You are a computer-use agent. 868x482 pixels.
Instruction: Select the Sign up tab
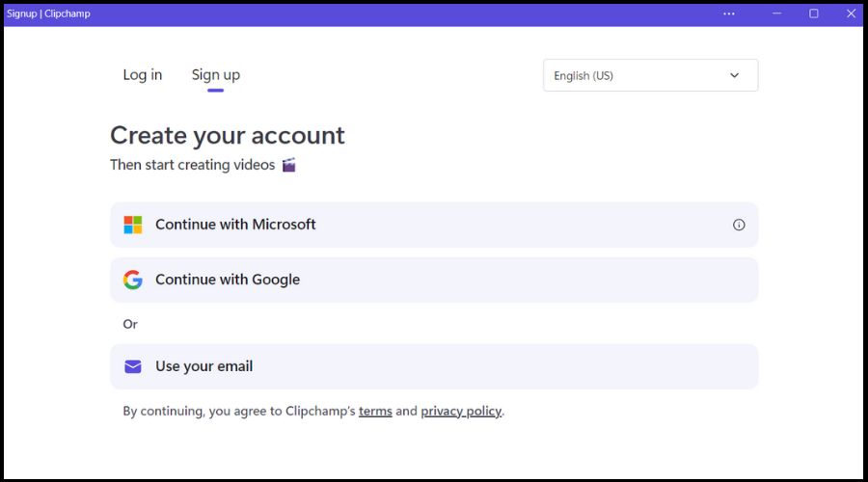tap(216, 75)
